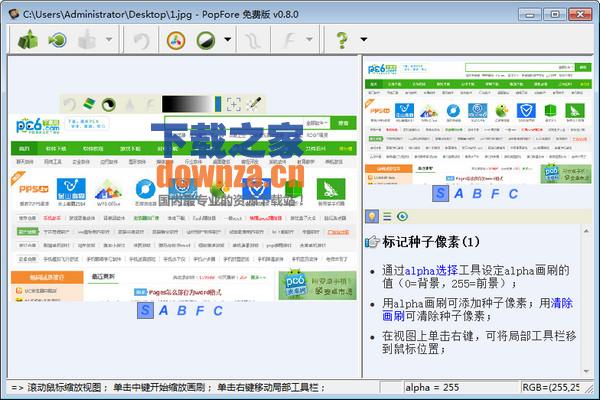Click the black-and-white circle toolbar icon
Image resolution: width=600 pixels, height=400 pixels.
click(x=206, y=40)
